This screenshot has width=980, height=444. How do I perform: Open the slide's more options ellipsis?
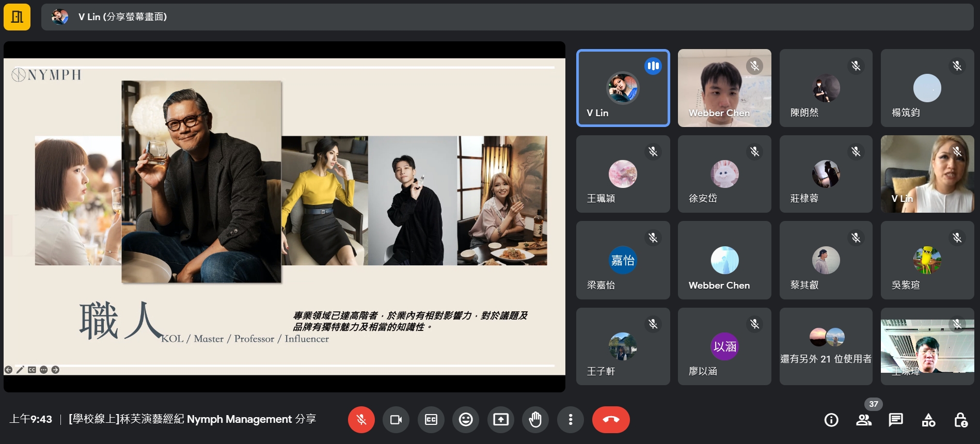point(43,370)
